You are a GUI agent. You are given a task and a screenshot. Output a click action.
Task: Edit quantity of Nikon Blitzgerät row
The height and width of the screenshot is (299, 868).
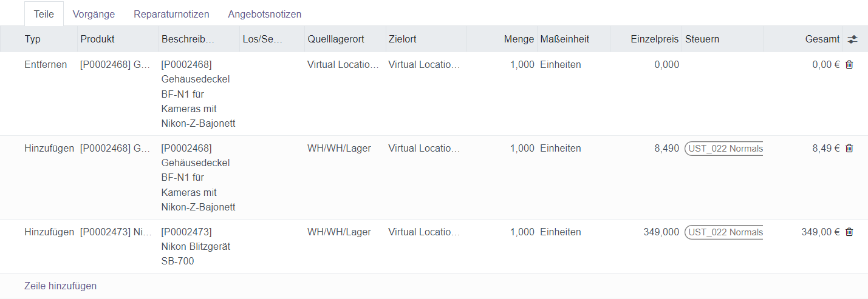[522, 232]
